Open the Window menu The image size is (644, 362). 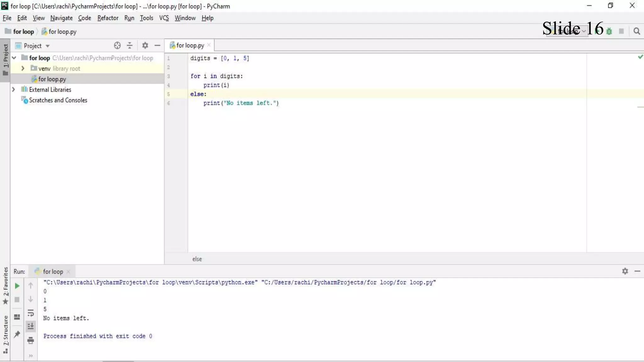(x=185, y=18)
